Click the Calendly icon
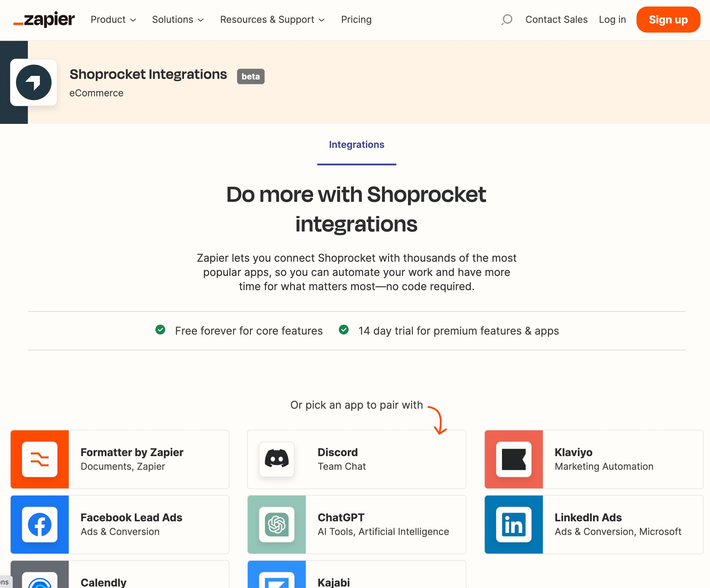710x588 pixels. pyautogui.click(x=39, y=580)
